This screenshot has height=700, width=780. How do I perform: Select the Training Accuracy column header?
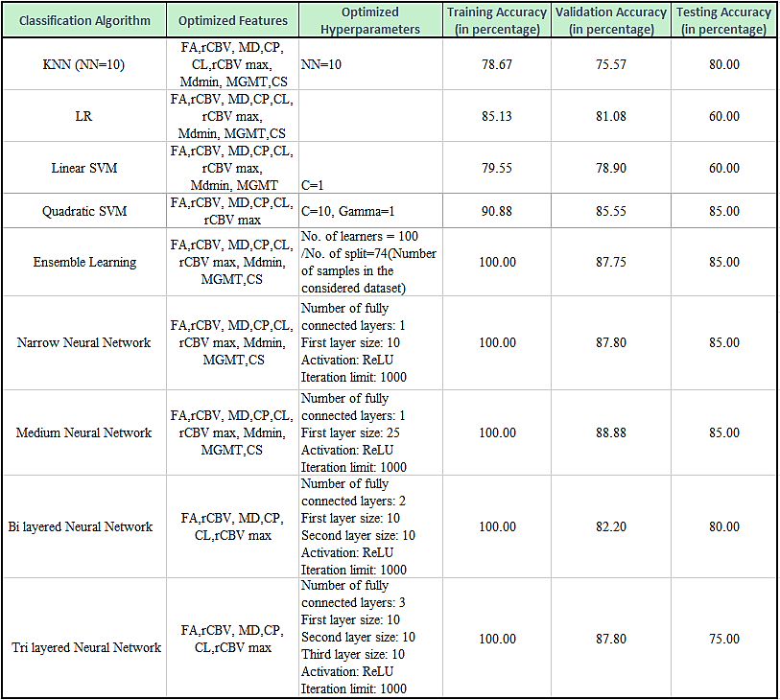coord(496,20)
